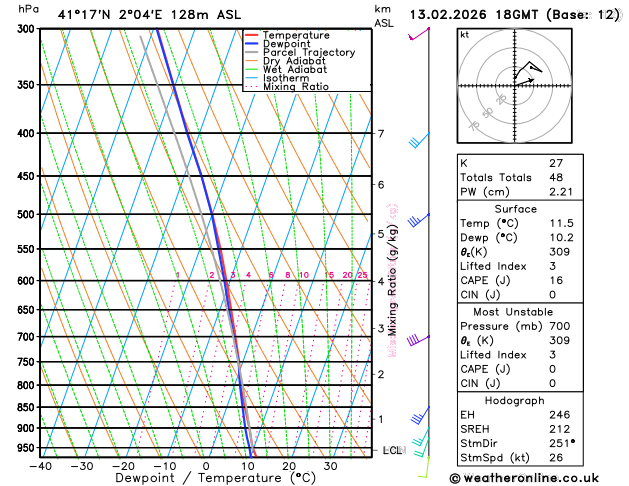
Task: Click the 'Dewpoint / Temperature (°C)' axis title
Action: [x=215, y=478]
